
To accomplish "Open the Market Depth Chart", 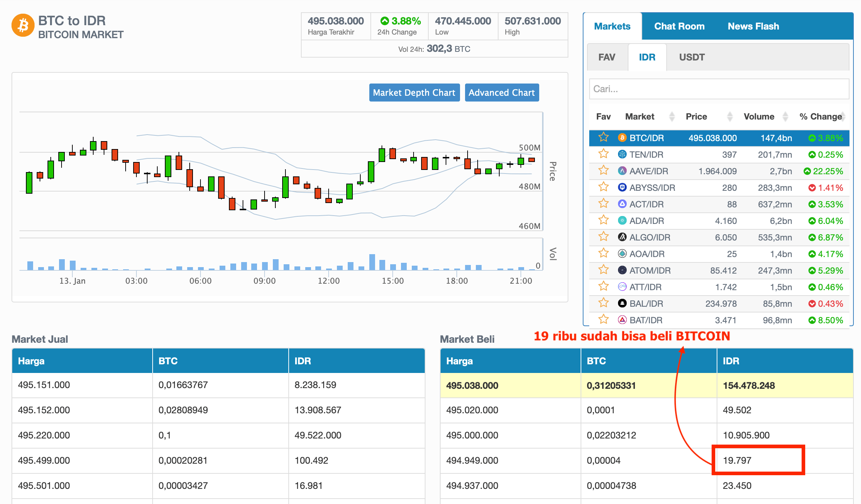I will pos(414,93).
